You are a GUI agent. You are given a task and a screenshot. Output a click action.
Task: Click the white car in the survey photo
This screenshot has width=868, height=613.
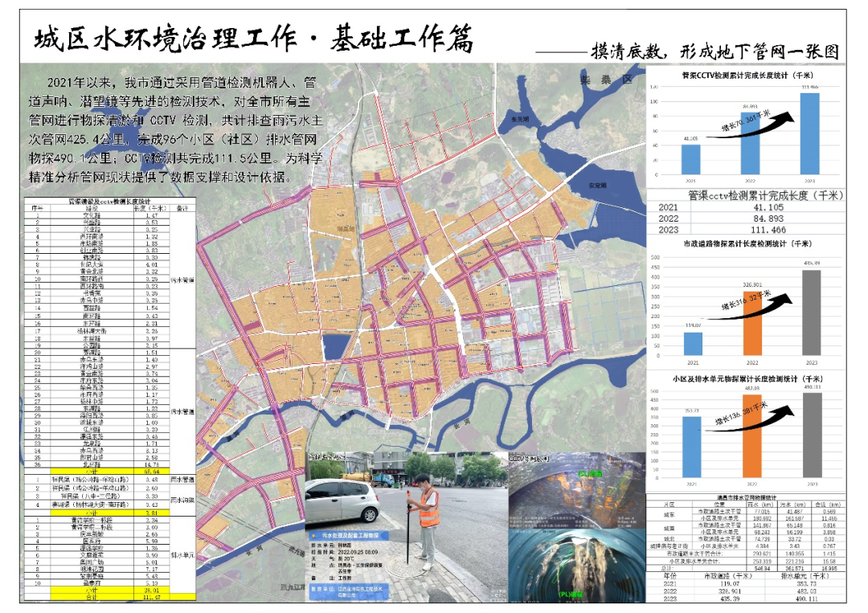point(342,502)
